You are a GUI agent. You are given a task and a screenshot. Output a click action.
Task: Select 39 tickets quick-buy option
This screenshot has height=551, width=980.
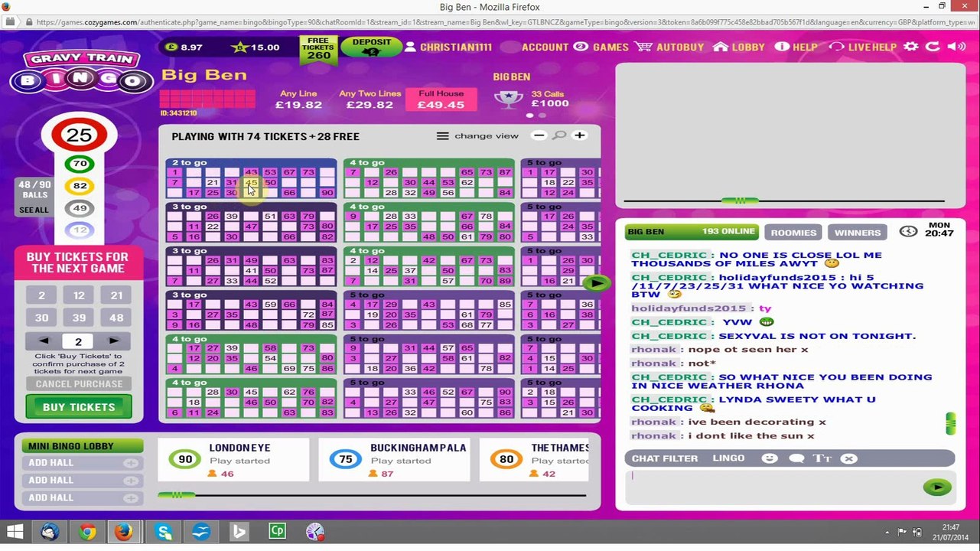pos(79,318)
